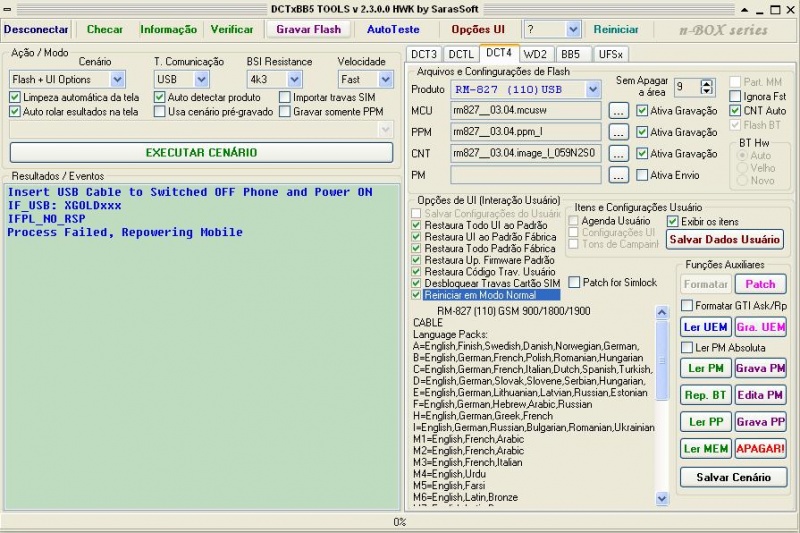Toggle MCU Ativa Gravação checkbox

pyautogui.click(x=642, y=111)
